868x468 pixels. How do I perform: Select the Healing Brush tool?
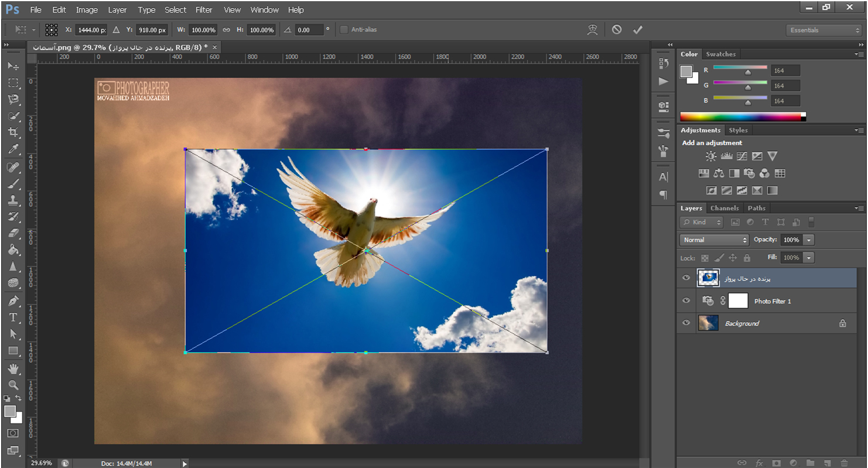[x=13, y=168]
